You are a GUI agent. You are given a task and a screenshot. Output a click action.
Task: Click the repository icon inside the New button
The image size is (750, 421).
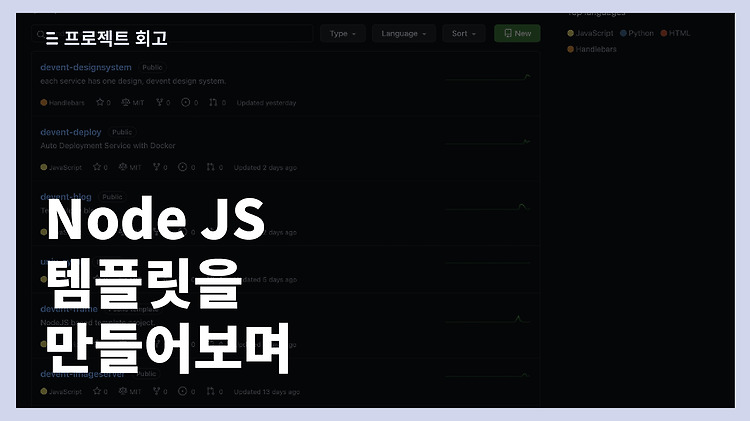click(508, 33)
